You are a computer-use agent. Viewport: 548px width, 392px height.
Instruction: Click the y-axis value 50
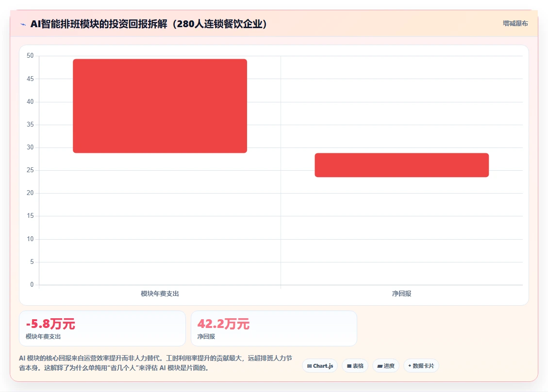30,56
